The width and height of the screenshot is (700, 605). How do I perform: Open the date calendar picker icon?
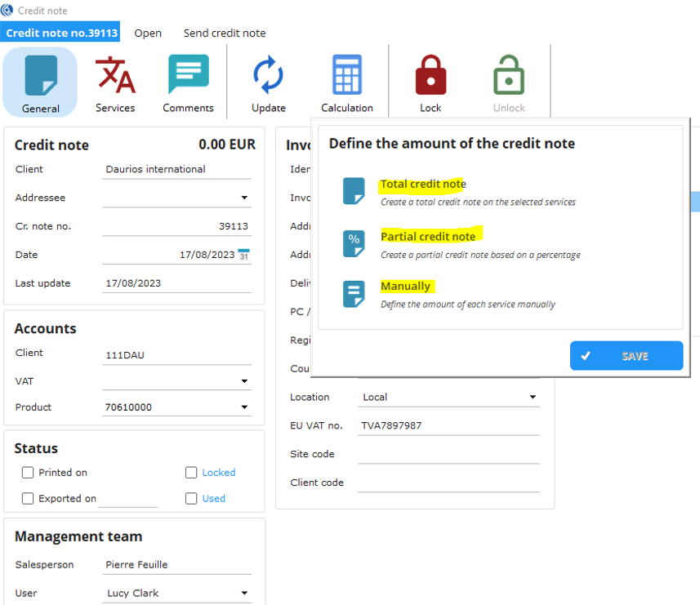click(243, 255)
